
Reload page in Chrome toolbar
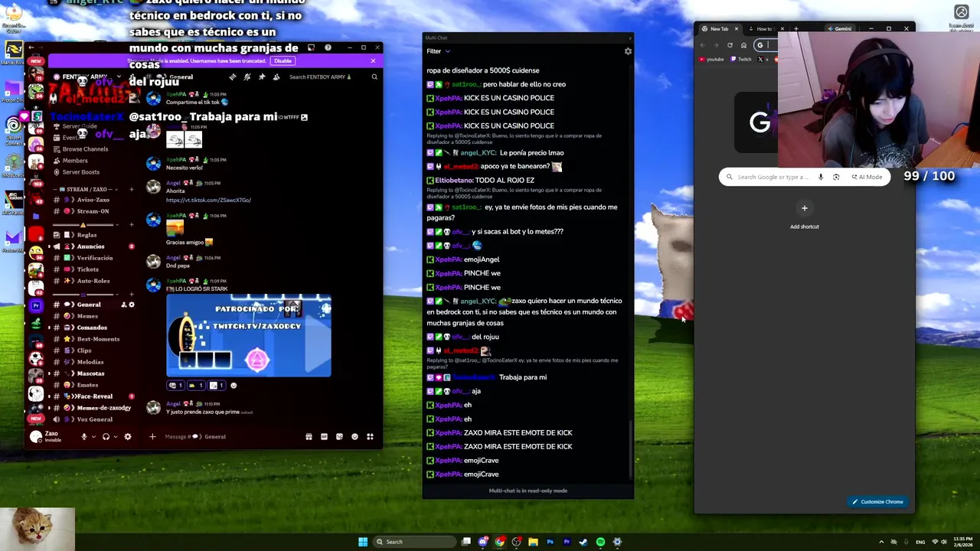coord(730,45)
